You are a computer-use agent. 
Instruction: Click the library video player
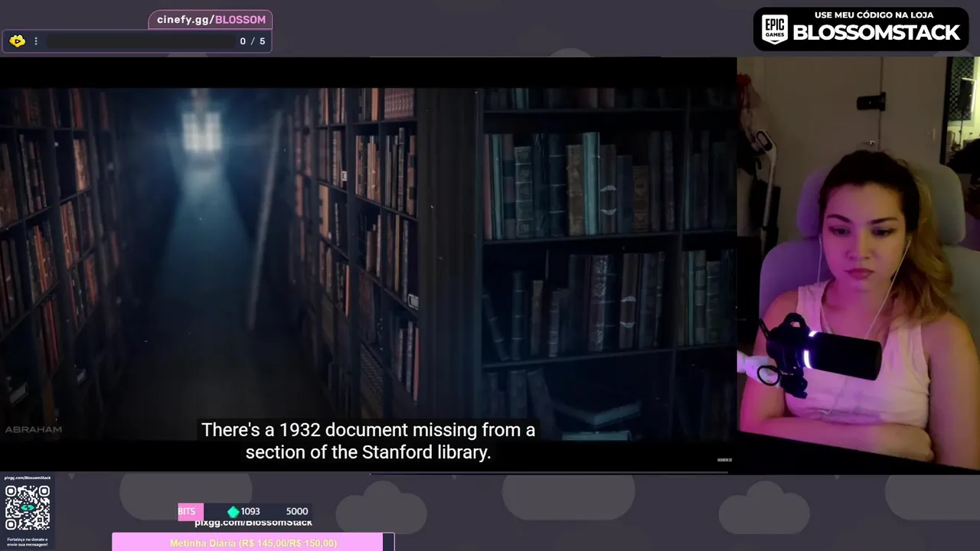(x=368, y=264)
